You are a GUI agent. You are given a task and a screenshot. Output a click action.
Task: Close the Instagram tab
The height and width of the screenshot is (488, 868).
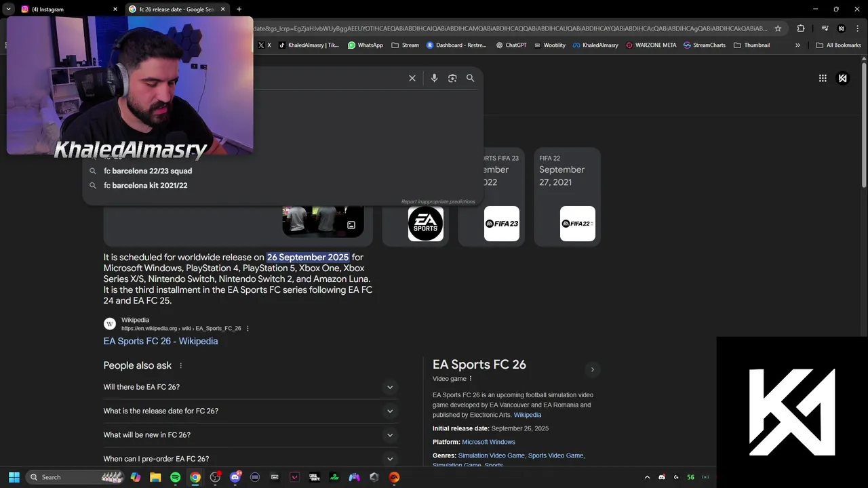coord(115,9)
